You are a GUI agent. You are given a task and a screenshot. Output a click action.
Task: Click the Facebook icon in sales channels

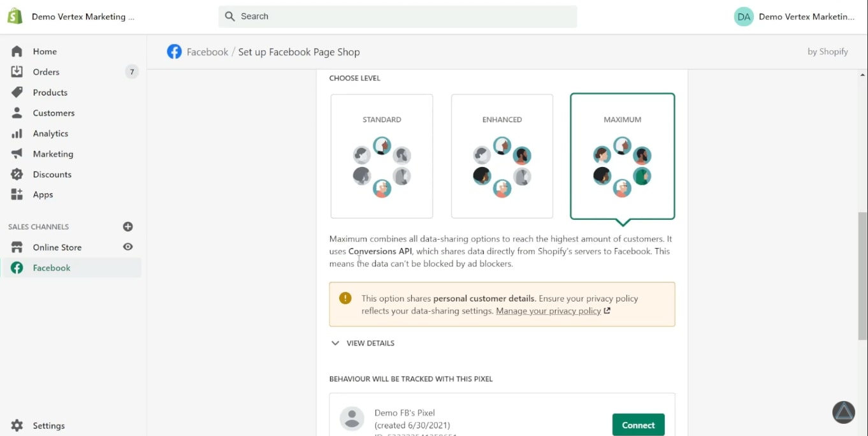[17, 268]
